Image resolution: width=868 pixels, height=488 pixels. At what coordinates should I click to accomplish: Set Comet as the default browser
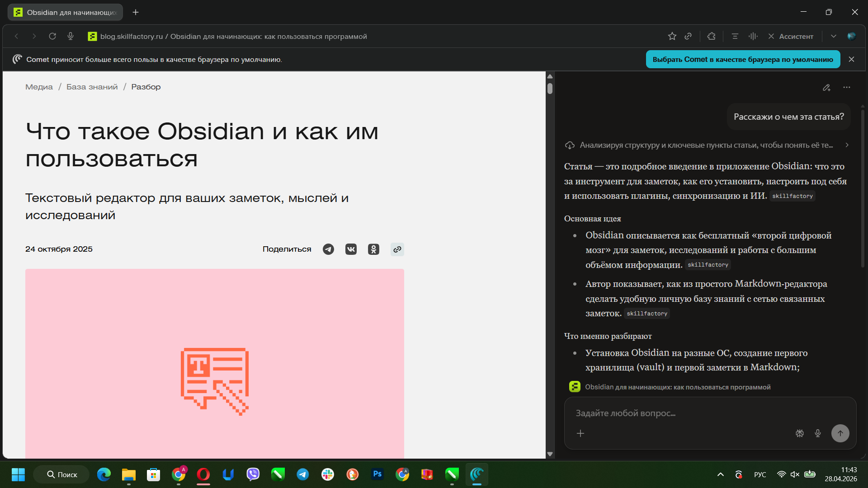coord(743,59)
